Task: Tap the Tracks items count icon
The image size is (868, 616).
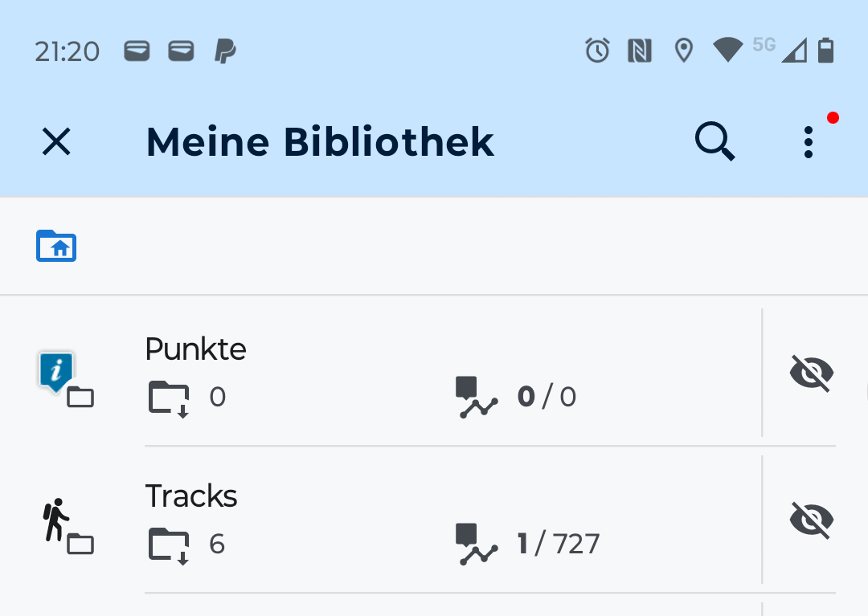Action: click(477, 545)
